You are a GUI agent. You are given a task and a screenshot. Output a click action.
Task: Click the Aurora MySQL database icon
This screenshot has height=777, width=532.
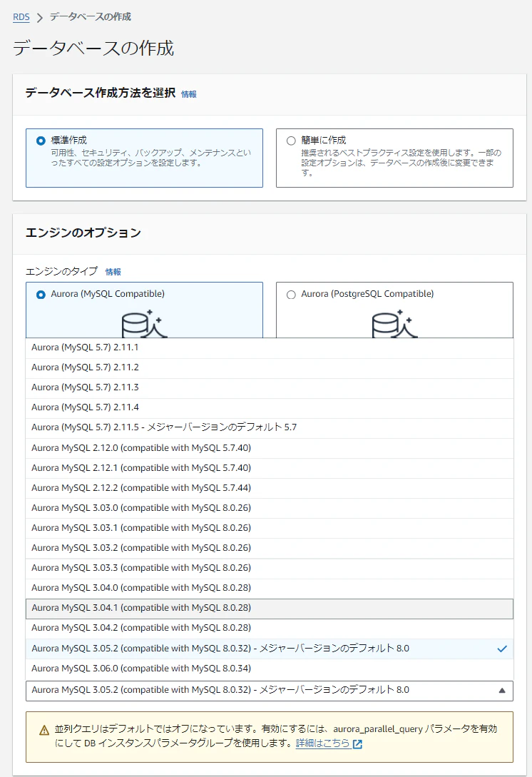(x=144, y=324)
